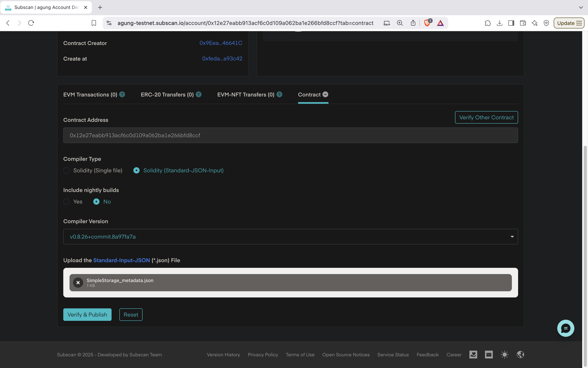588x368 pixels.
Task: Enable Yes for include nightly builds
Action: click(x=66, y=202)
